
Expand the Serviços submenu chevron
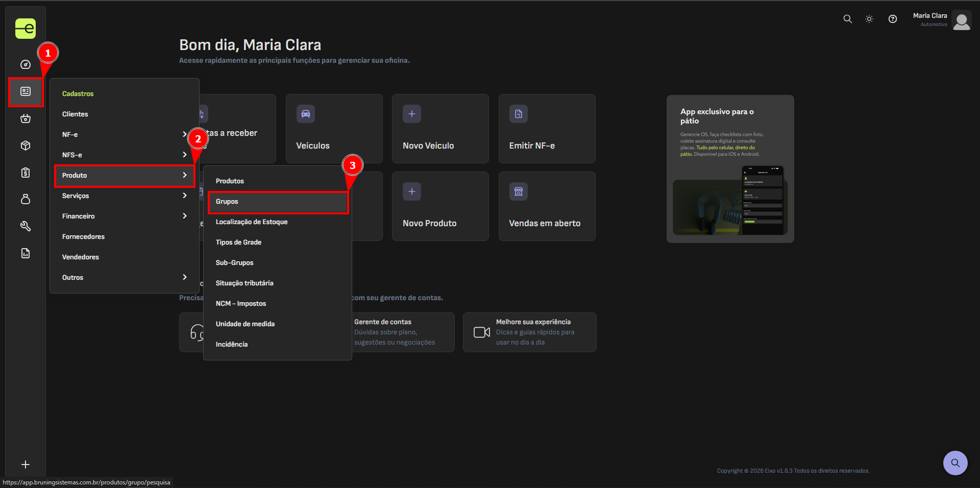(x=185, y=196)
